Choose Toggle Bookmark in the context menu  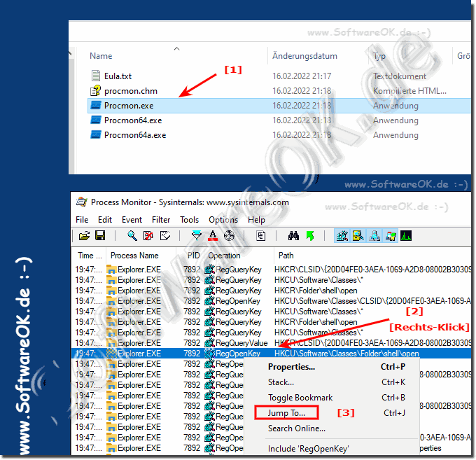tap(332, 398)
